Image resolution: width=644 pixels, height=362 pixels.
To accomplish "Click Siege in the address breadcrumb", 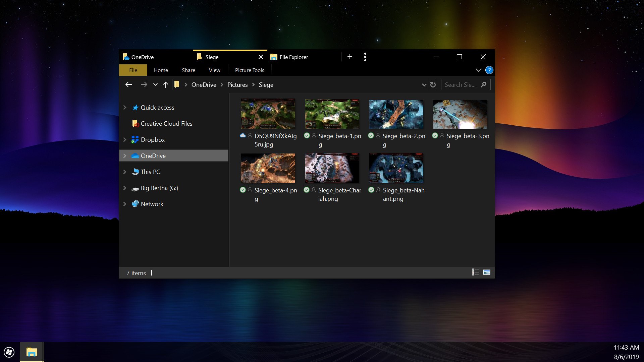I will [266, 85].
